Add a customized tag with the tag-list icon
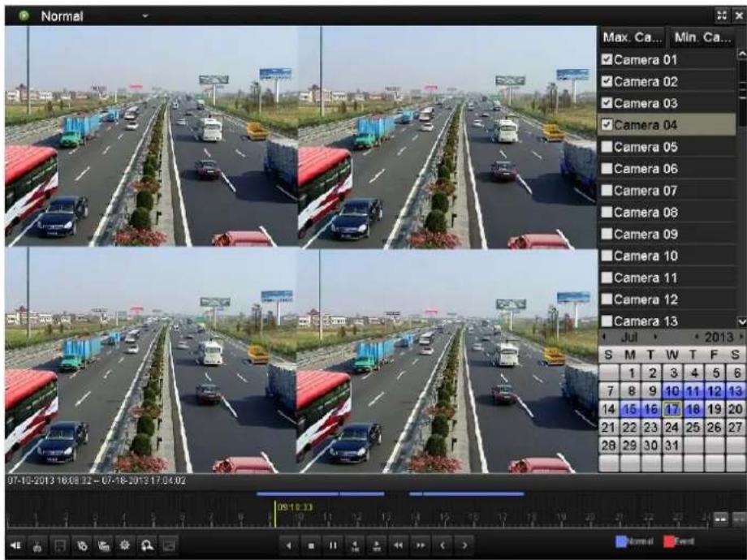Viewport: 747px width, 560px height. [103, 545]
